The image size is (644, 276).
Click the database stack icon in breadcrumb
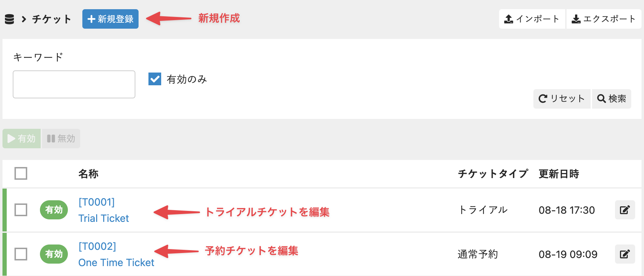[10, 19]
